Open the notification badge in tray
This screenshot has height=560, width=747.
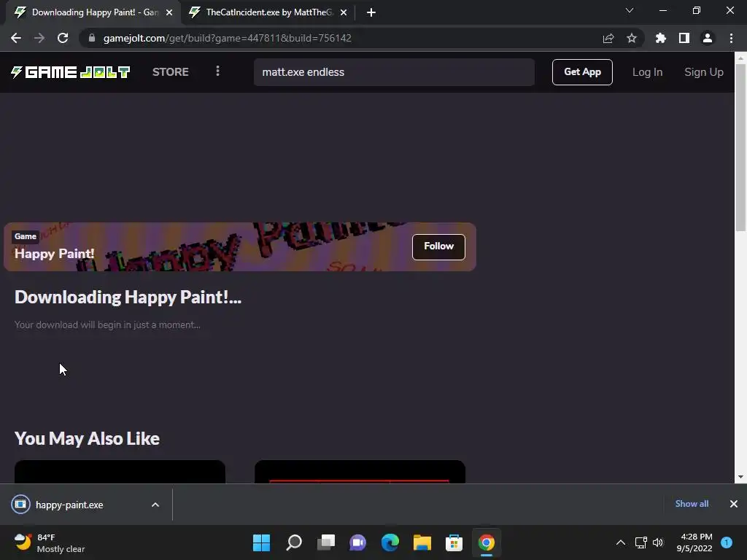click(727, 542)
